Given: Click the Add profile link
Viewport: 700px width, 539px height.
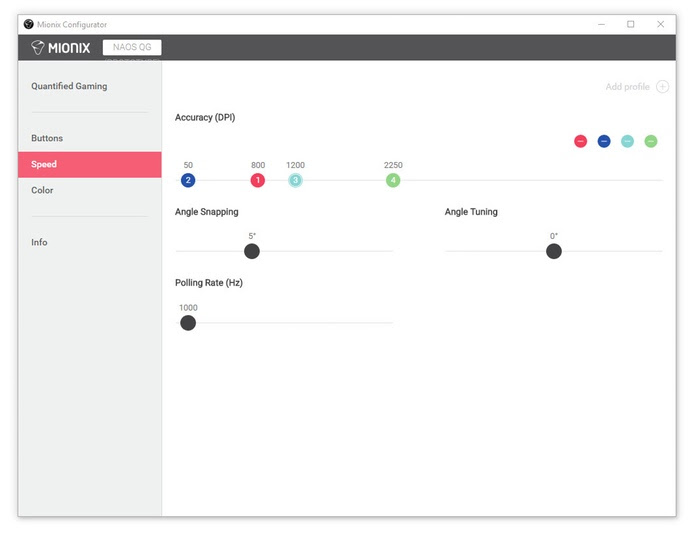Looking at the screenshot, I should [627, 87].
